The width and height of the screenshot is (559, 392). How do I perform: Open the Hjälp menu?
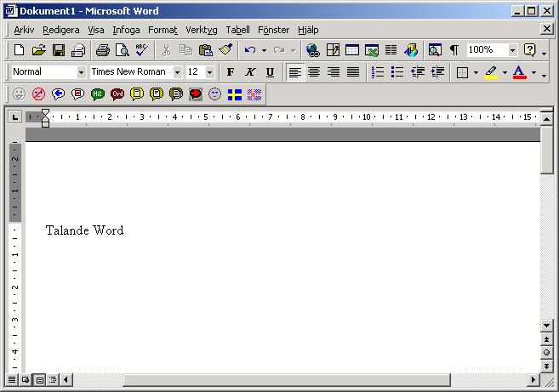coord(308,30)
